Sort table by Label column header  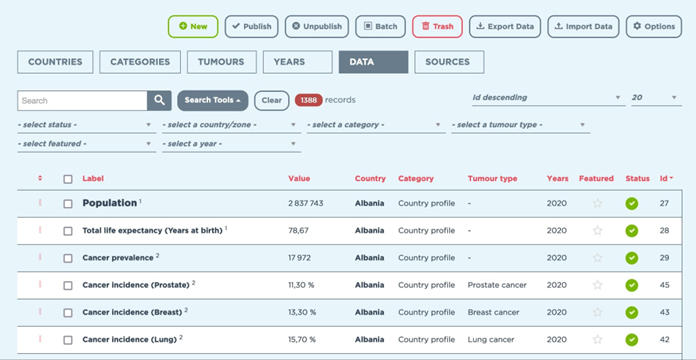[93, 179]
